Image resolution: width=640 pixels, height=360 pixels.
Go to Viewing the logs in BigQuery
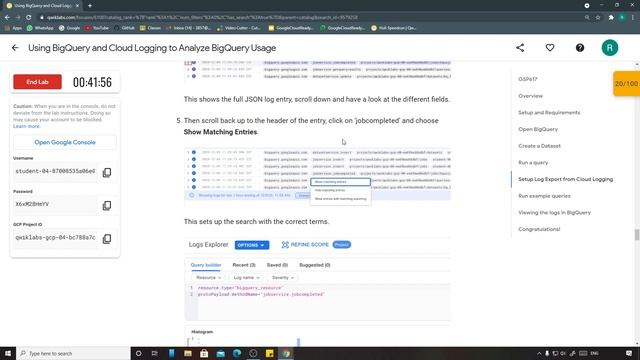[554, 213]
